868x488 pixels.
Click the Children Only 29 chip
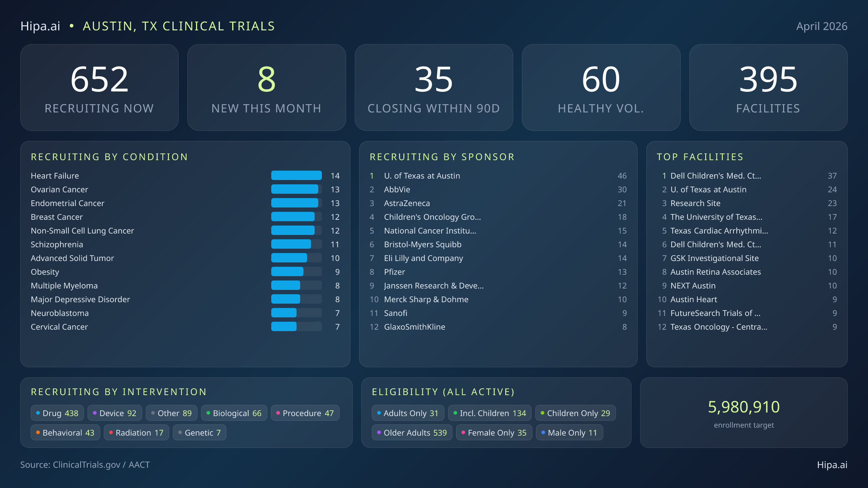coord(575,413)
